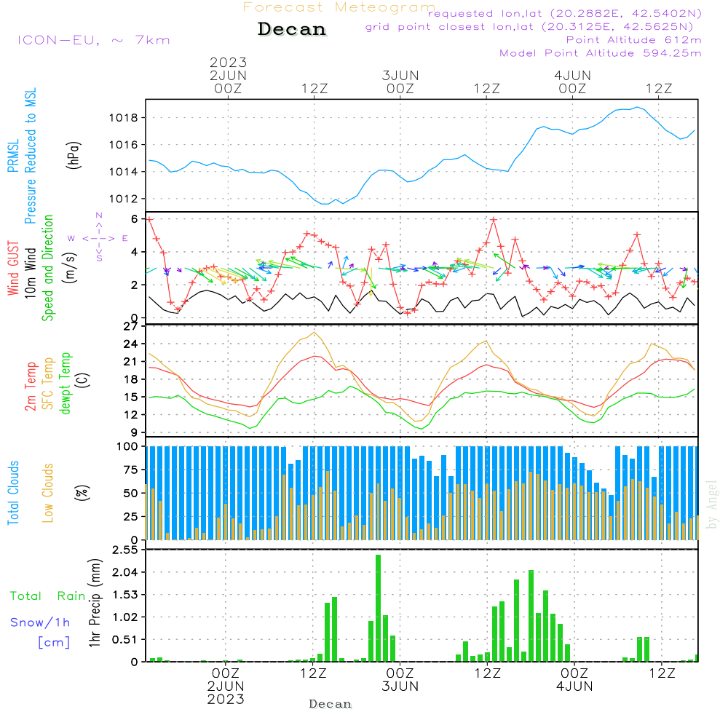Click the 'Forecast Meteogram' heading text

click(x=339, y=7)
